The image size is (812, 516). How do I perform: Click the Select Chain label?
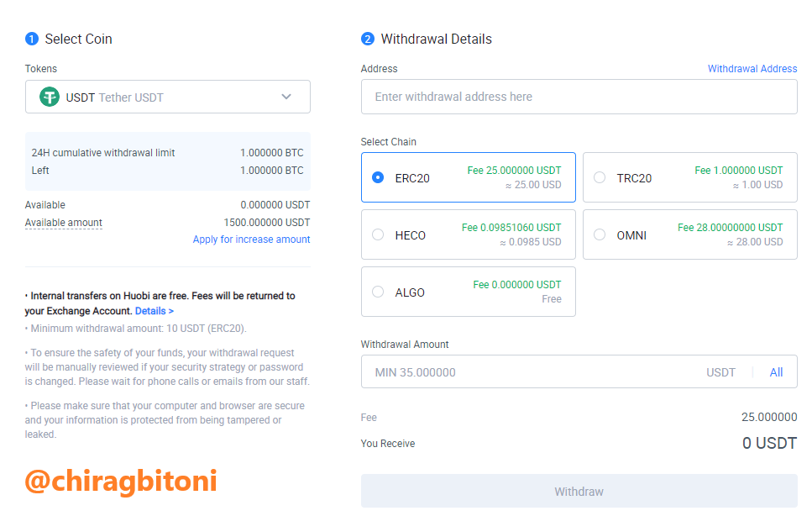(389, 142)
